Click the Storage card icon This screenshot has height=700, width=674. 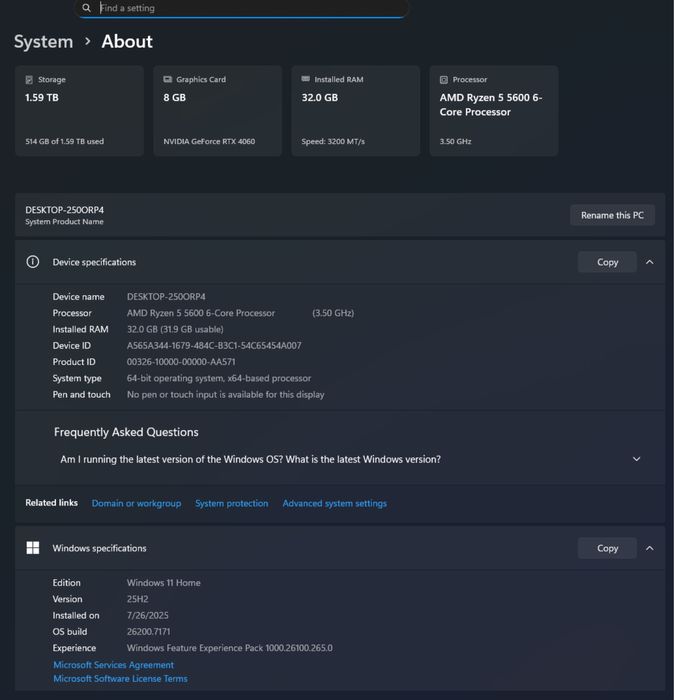(x=29, y=79)
